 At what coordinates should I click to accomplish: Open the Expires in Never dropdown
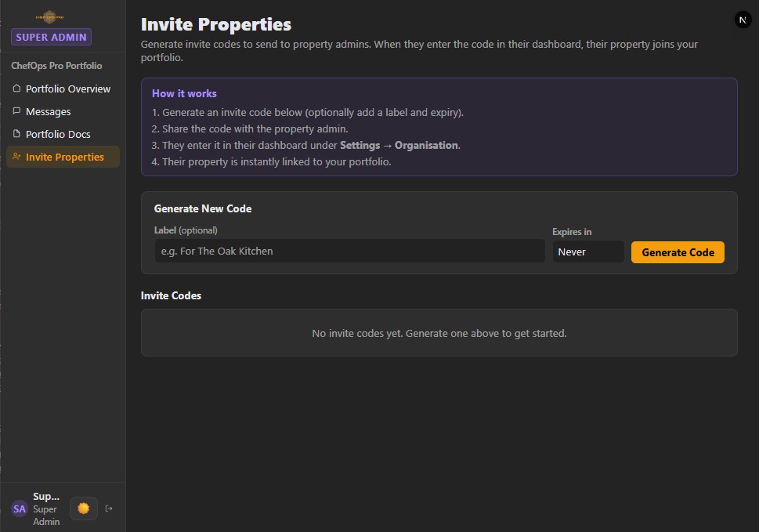tap(588, 252)
